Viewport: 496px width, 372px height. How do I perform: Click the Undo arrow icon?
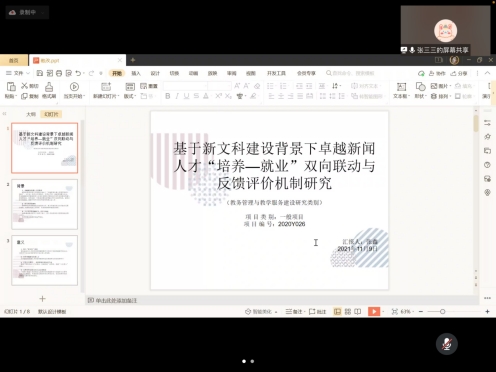point(78,73)
